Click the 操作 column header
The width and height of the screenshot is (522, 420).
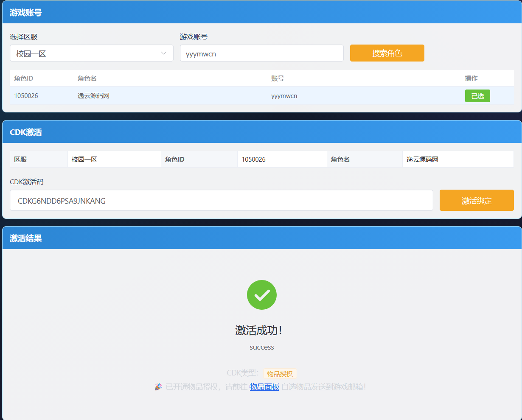click(x=471, y=78)
